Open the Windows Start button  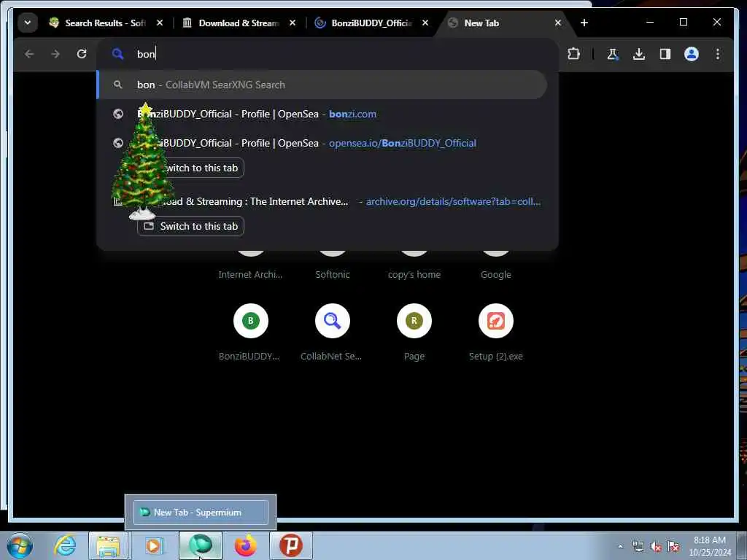tap(20, 545)
